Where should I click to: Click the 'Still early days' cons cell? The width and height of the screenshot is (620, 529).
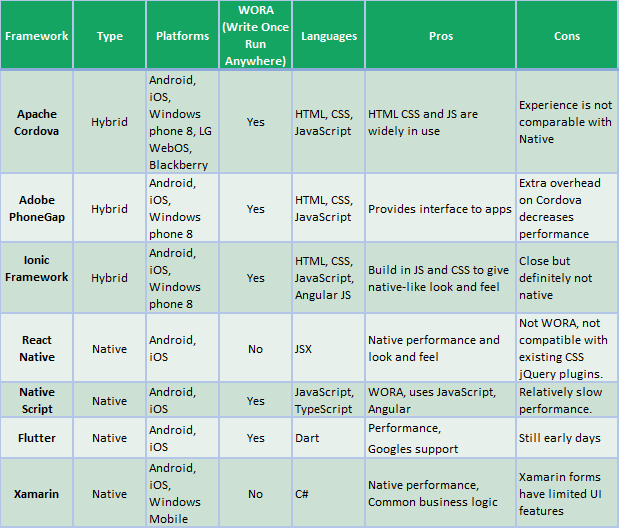click(x=566, y=438)
